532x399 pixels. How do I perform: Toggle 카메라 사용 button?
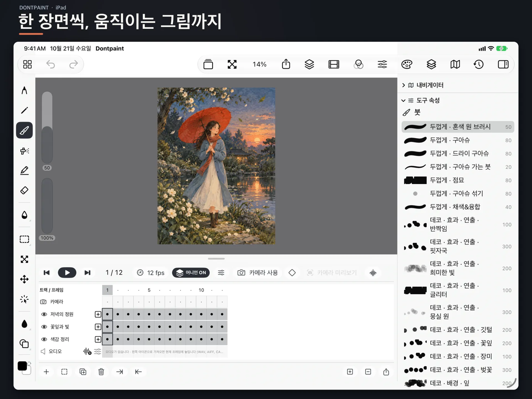(258, 273)
